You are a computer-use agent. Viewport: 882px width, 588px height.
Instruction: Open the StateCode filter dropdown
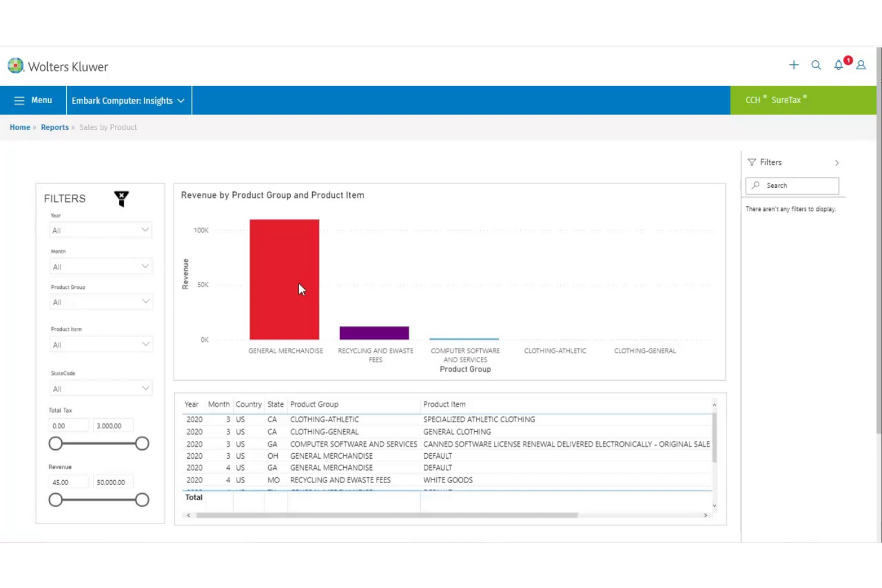pos(100,388)
